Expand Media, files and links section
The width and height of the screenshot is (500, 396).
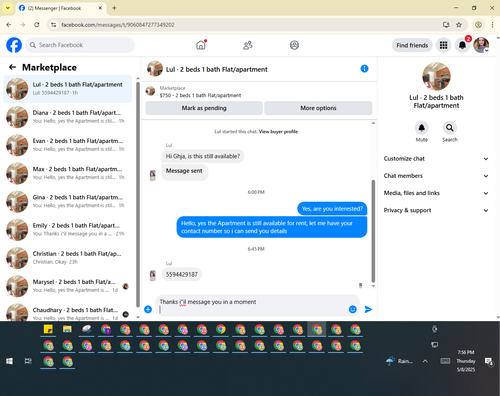(436, 193)
